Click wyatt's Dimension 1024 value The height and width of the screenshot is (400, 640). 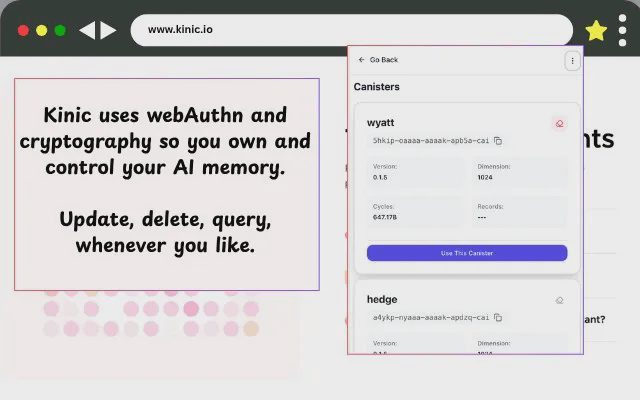(485, 178)
